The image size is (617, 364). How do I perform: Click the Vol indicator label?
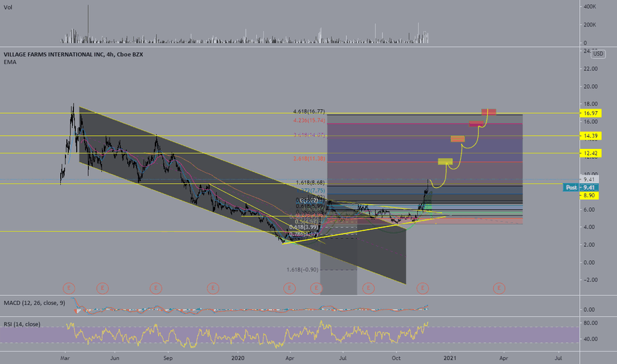tap(8, 7)
